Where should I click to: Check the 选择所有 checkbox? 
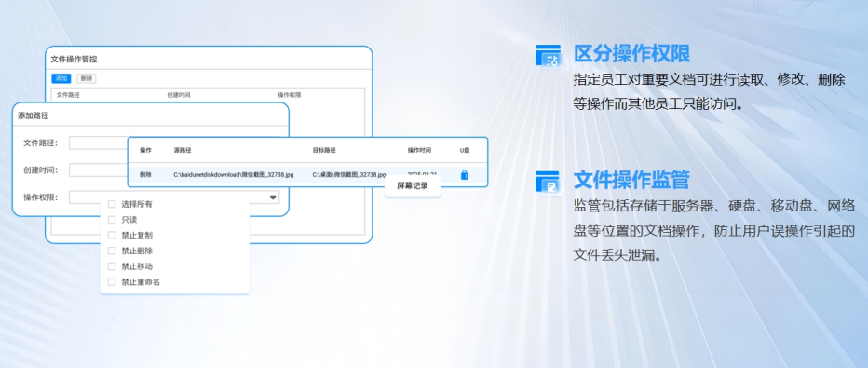pos(112,204)
